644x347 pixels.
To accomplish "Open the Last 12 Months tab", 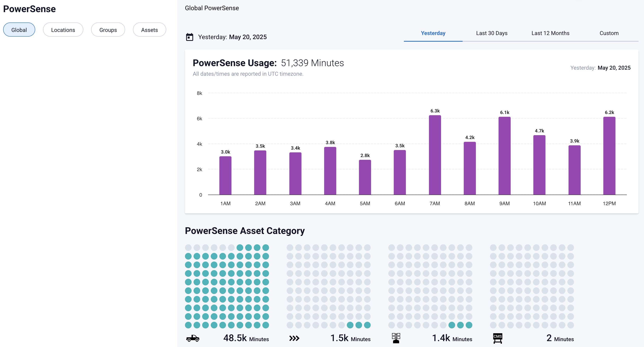I will [550, 33].
